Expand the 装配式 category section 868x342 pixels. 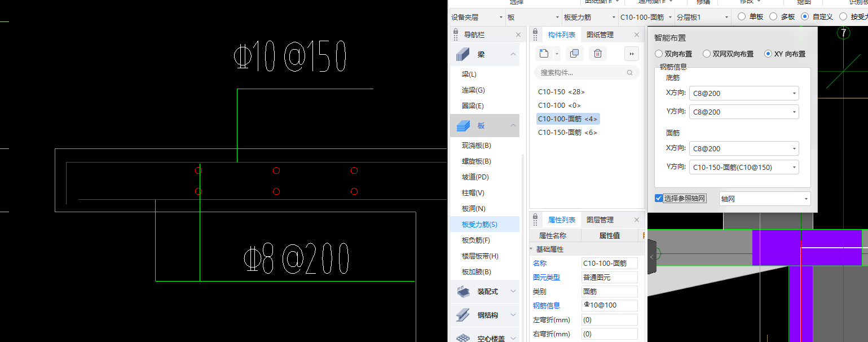coord(513,291)
